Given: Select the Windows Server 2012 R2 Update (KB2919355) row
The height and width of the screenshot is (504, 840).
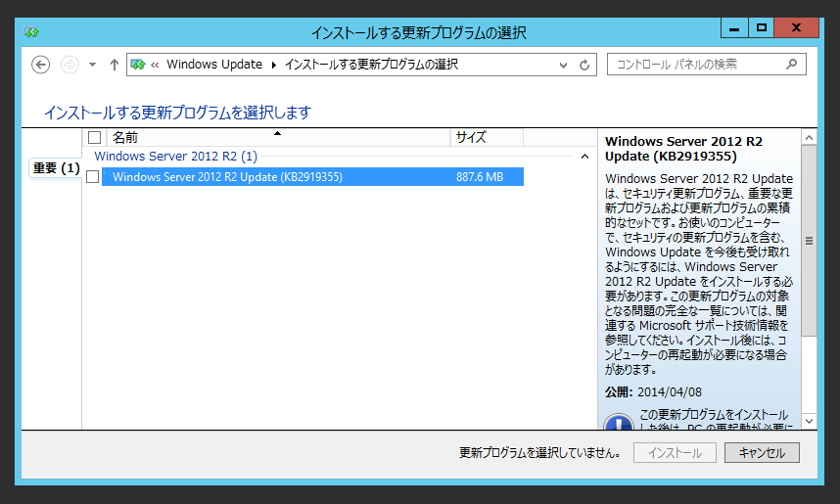Looking at the screenshot, I should tap(312, 177).
